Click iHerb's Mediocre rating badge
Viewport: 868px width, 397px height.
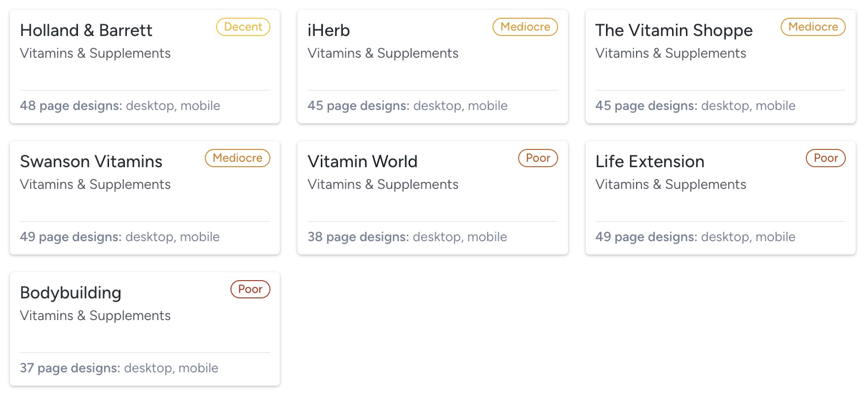tap(525, 27)
